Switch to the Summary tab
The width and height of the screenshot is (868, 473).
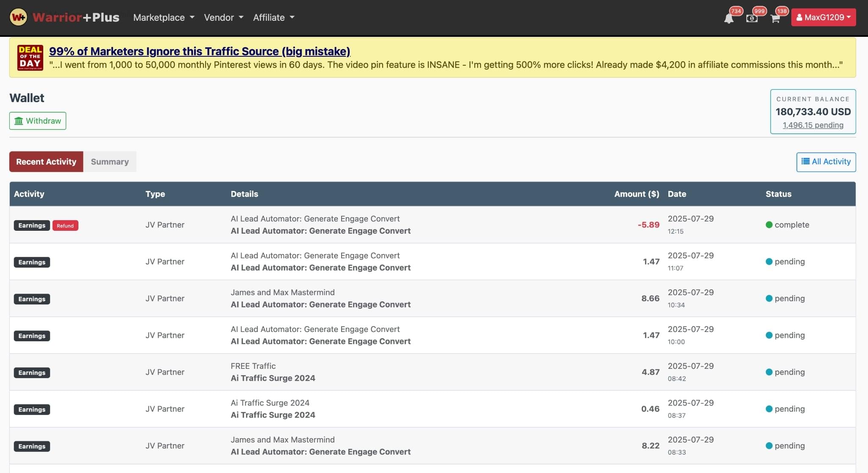pos(110,161)
